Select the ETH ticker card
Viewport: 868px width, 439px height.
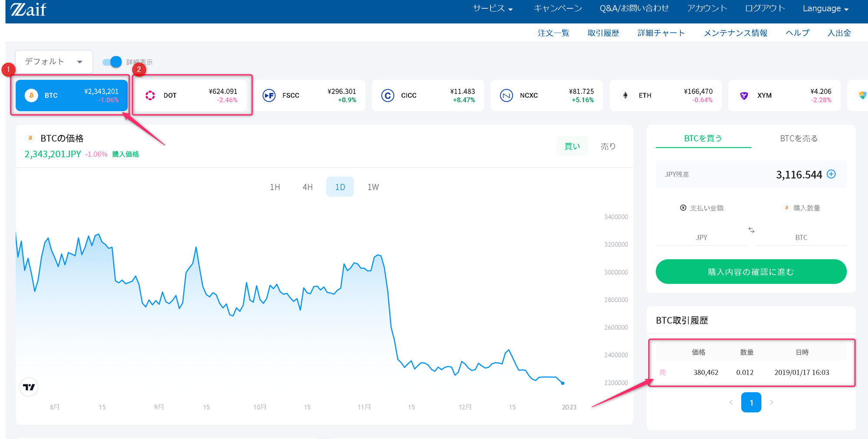click(x=665, y=96)
